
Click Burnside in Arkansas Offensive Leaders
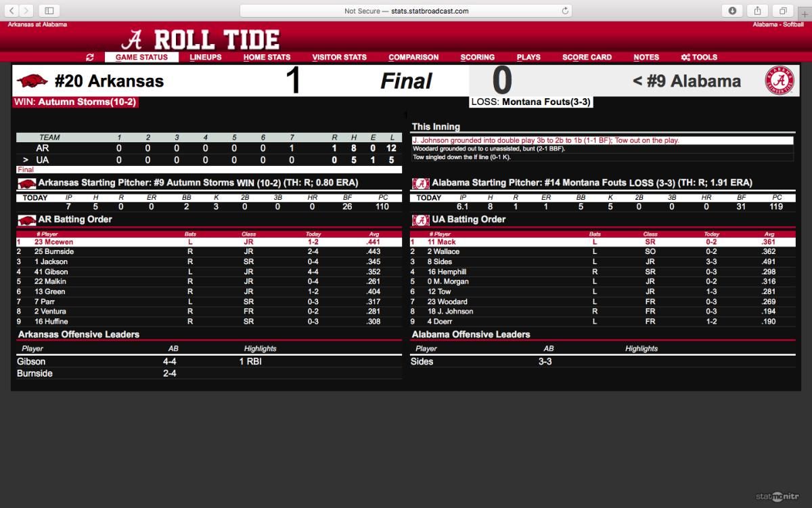pyautogui.click(x=35, y=373)
